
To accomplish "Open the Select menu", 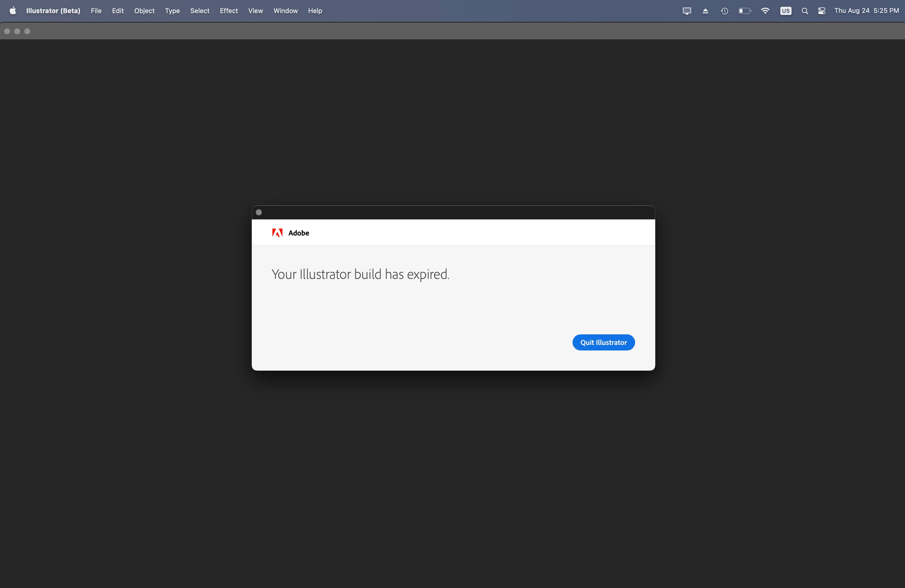I will tap(200, 11).
